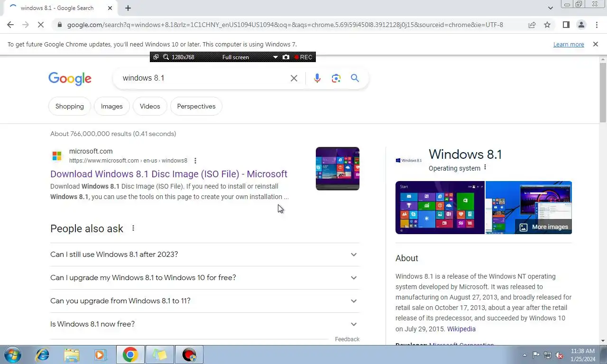Open Download Windows 8.1 Disc Image link
This screenshot has width=607, height=364.
(169, 174)
